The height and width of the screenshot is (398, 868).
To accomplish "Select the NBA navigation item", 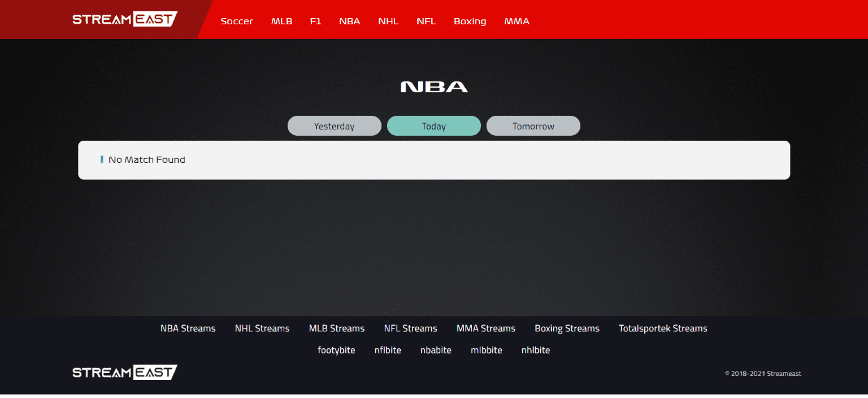I will click(x=349, y=21).
